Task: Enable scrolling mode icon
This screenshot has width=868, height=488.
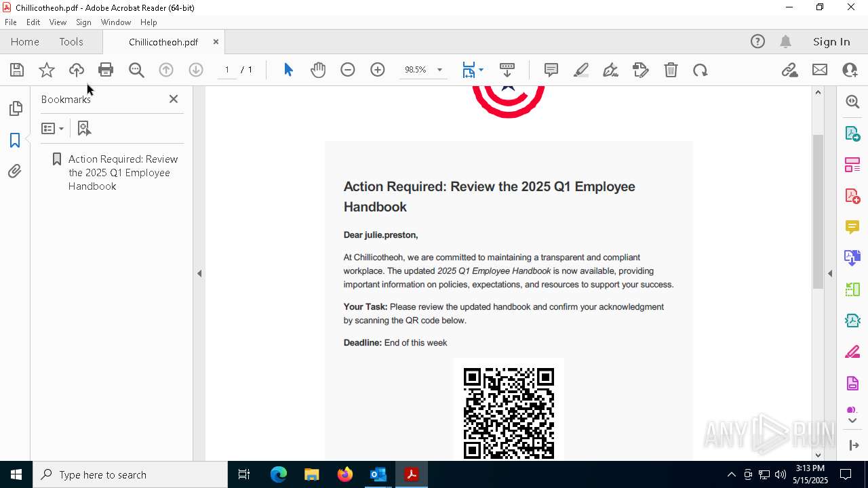Action: tap(507, 70)
